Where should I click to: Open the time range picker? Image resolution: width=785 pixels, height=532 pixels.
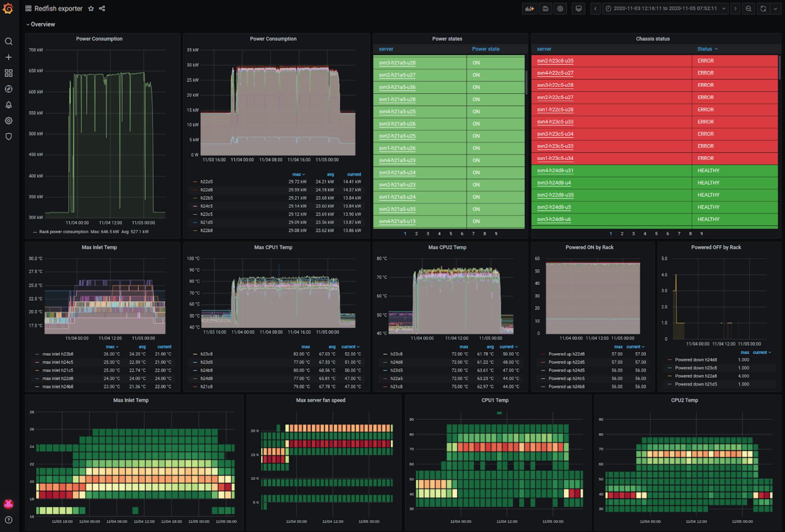(665, 8)
